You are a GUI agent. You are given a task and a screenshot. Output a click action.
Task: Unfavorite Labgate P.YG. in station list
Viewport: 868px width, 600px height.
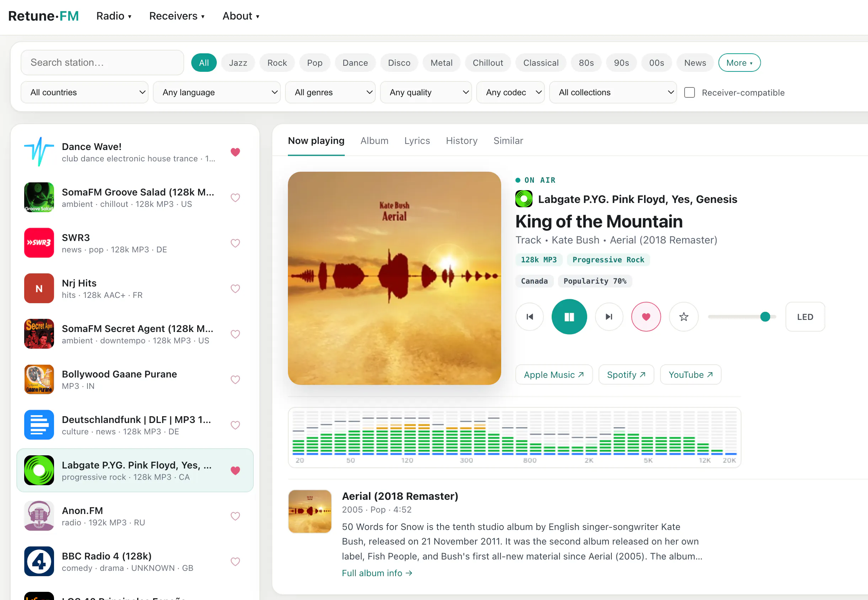[235, 470]
